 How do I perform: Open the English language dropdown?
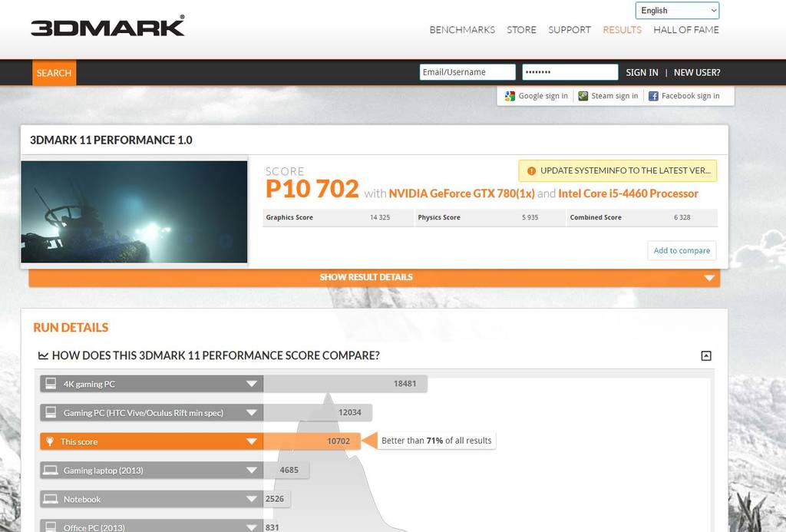point(677,11)
